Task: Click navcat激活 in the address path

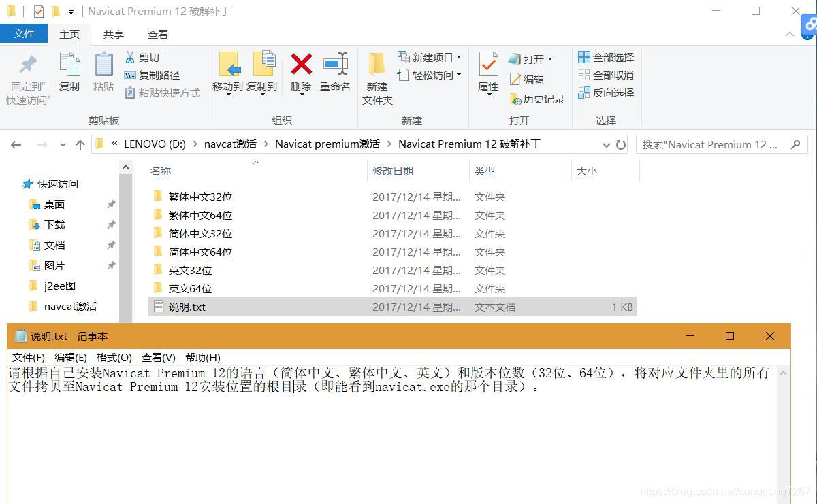Action: [230, 144]
